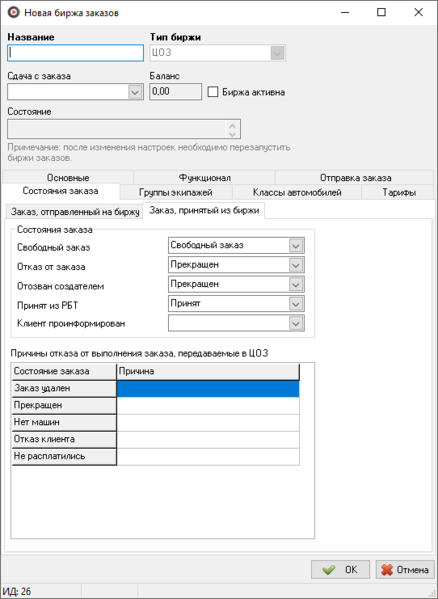Select the Тарифы tab
This screenshot has height=599, width=438.
(x=399, y=192)
